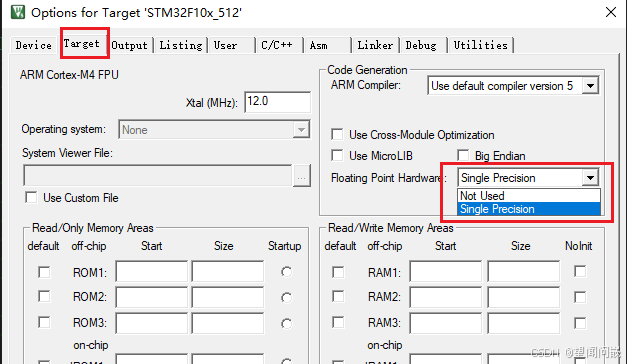
Task: Click the ROM1 Size field
Action: 228,272
